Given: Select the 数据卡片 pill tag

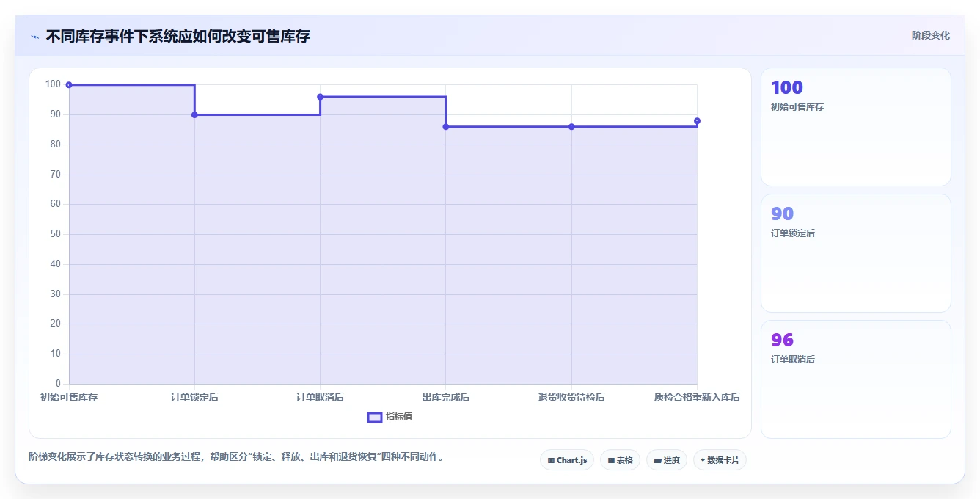Looking at the screenshot, I should (720, 460).
